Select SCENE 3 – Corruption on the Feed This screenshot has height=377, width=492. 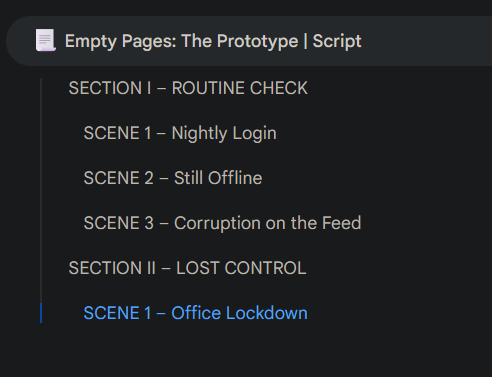click(x=222, y=223)
